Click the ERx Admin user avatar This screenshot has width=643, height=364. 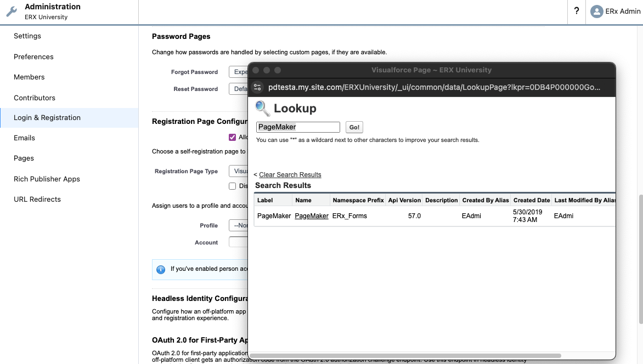tap(596, 12)
